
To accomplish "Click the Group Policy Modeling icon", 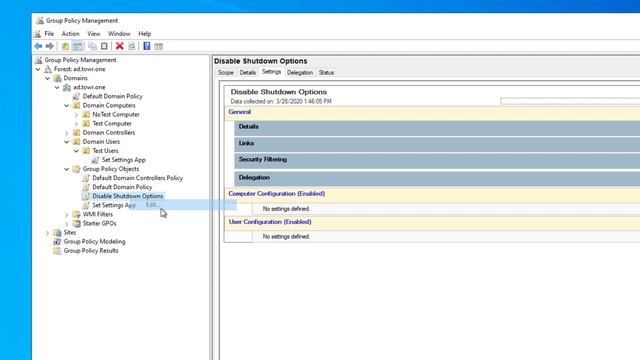I will pos(58,242).
